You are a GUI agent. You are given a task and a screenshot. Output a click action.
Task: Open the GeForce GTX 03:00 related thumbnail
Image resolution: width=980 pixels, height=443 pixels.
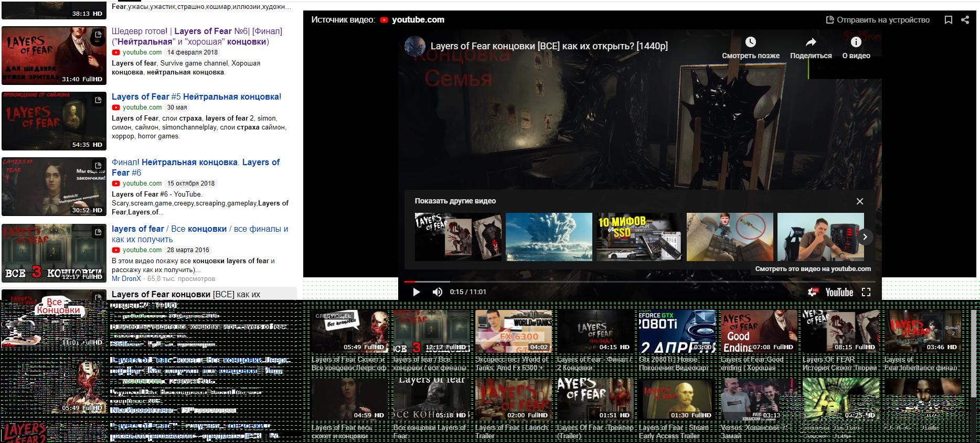(677, 331)
